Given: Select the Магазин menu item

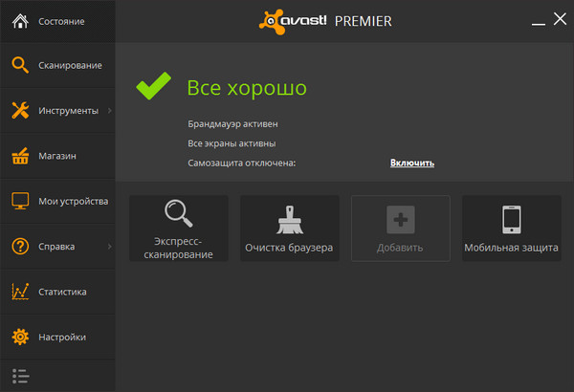Looking at the screenshot, I should 57,156.
